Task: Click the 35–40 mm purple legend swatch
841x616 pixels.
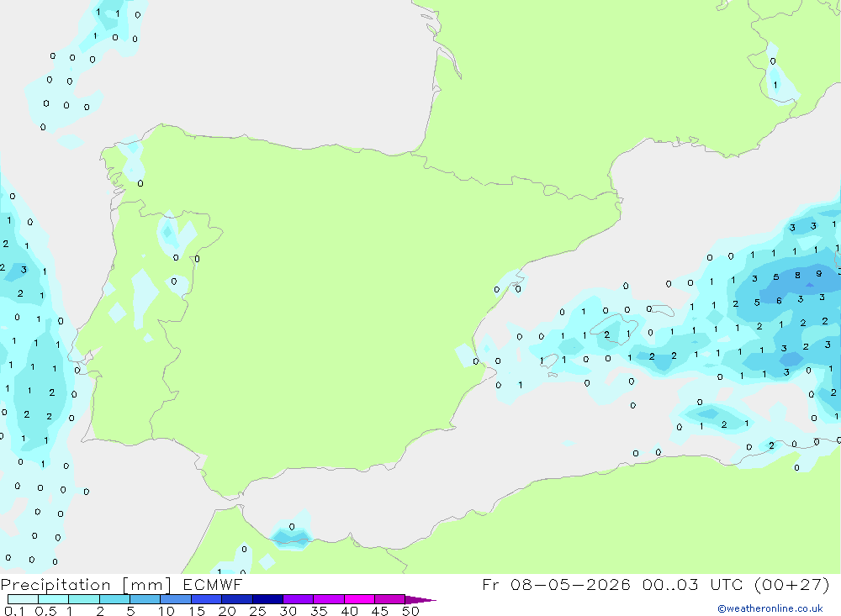Action: point(329,599)
